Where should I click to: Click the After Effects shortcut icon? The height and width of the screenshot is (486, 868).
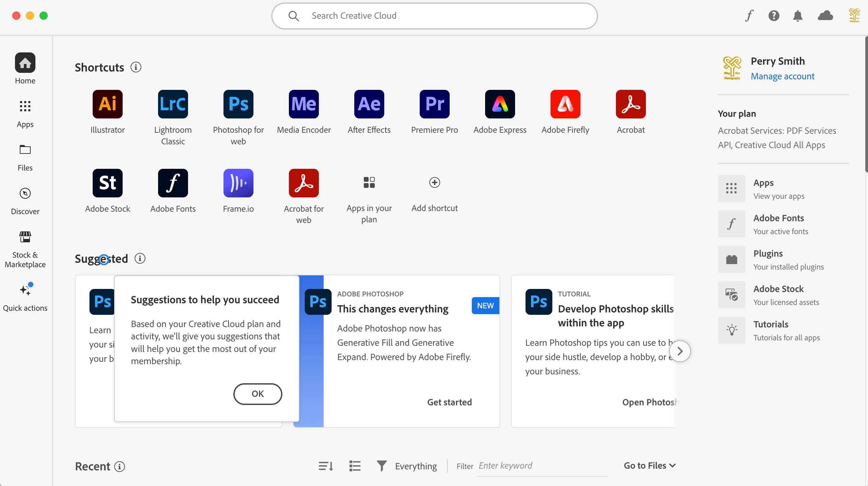click(x=369, y=104)
